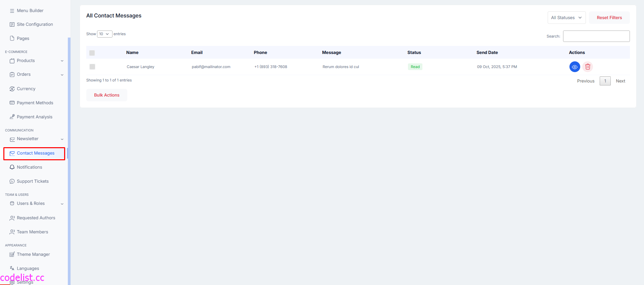Screen dimensions: 644x285
Task: Click the Pages document icon
Action: 12,38
